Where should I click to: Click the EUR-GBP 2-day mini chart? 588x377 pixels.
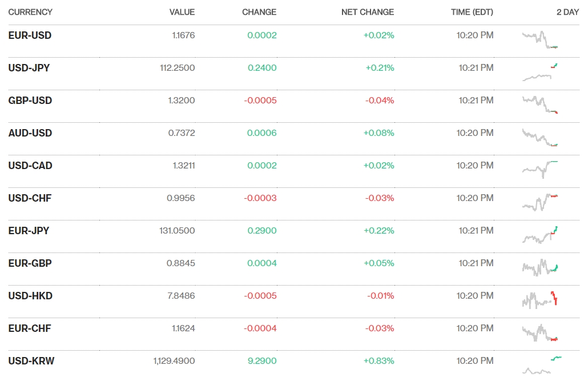click(540, 267)
